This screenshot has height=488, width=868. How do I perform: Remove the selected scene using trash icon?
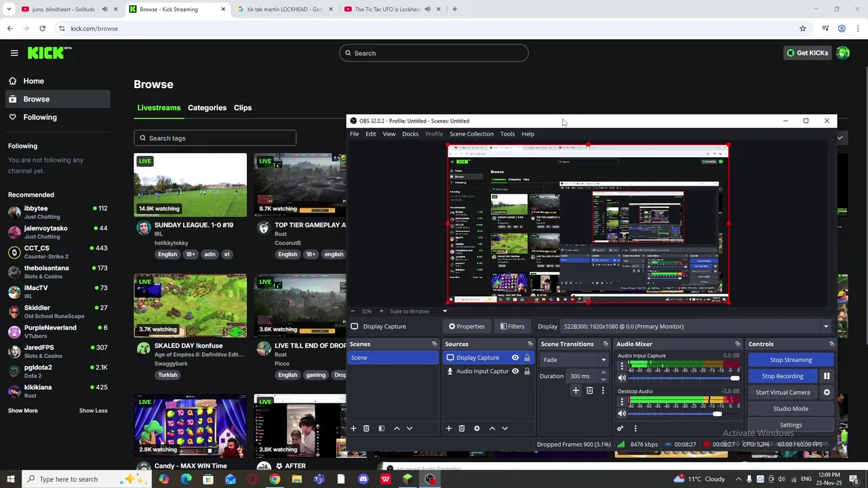[x=366, y=428]
